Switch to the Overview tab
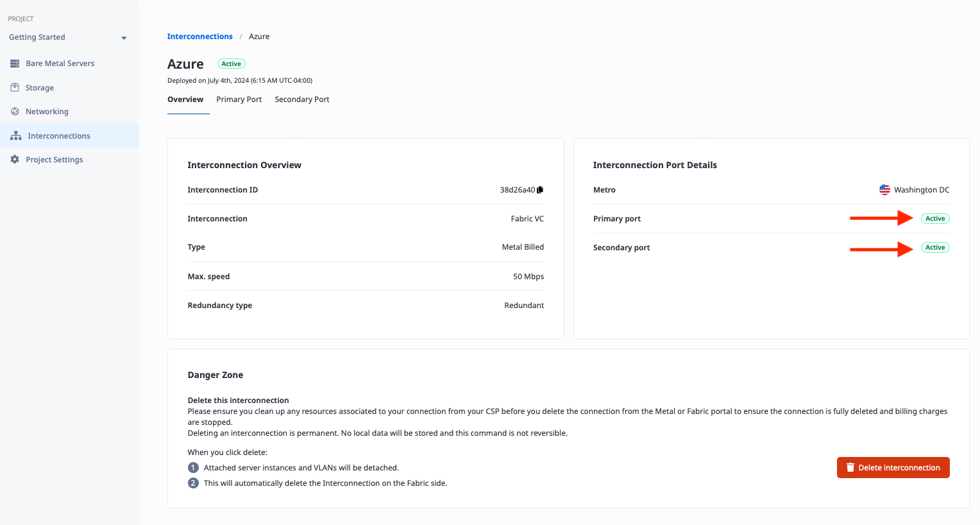 (x=185, y=99)
